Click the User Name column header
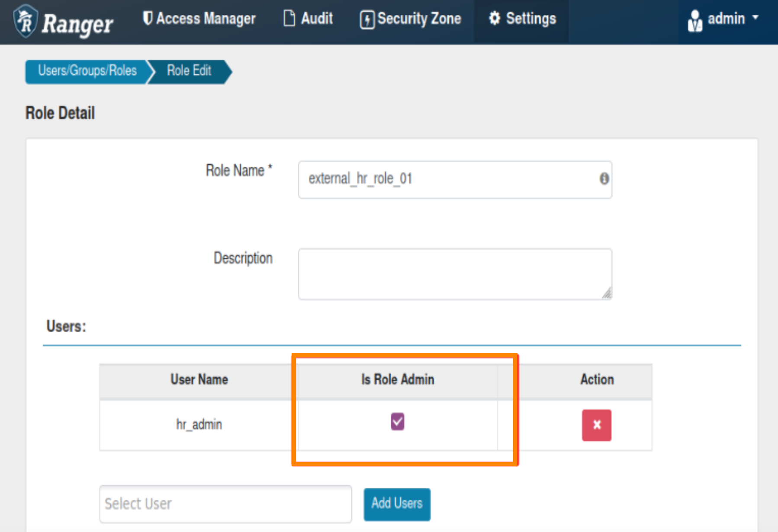 (x=199, y=380)
